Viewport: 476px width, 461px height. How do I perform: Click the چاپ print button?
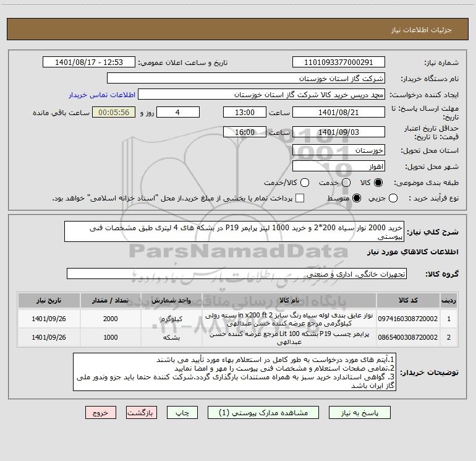(x=182, y=413)
